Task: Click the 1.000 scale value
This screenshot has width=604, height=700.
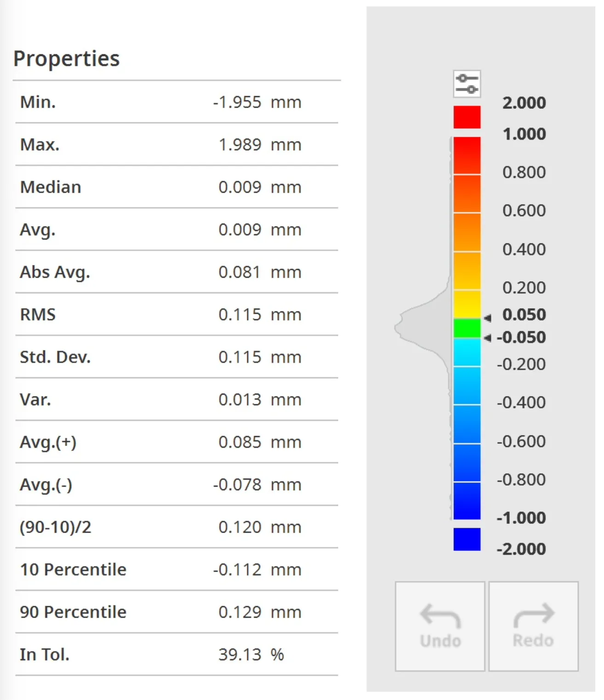Action: [x=524, y=134]
